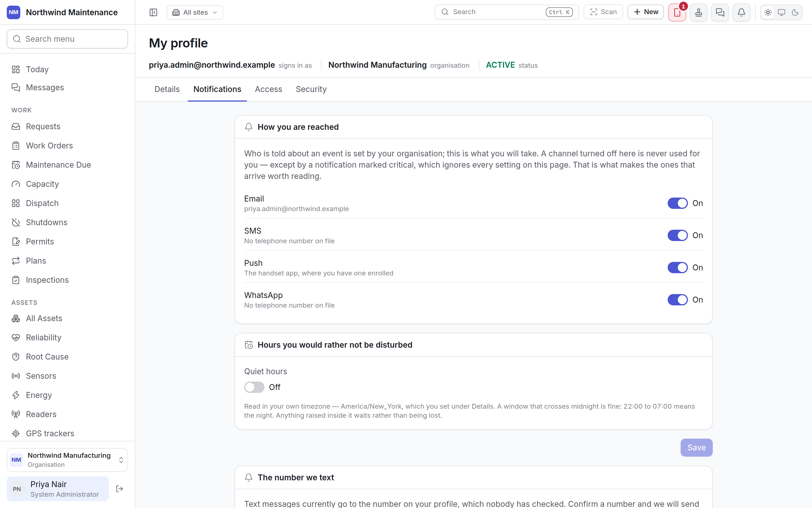The image size is (812, 508).
Task: Open Priya Nair user card
Action: tap(58, 489)
